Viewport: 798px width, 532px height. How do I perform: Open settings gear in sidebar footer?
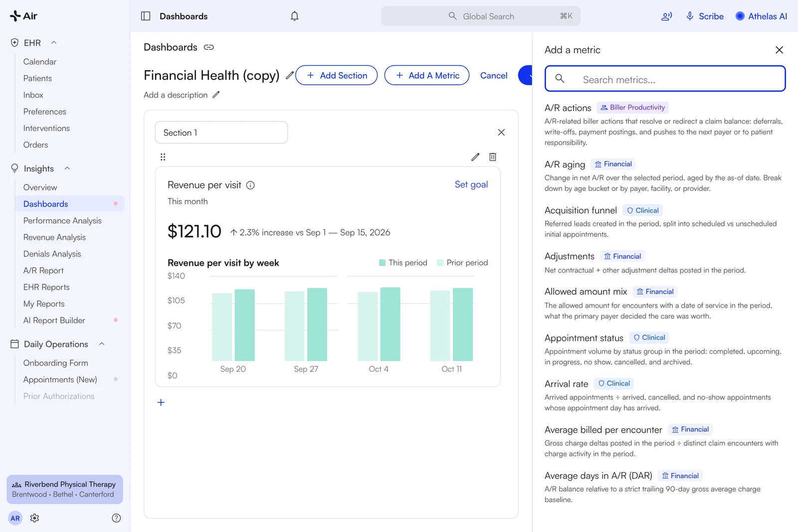(x=34, y=518)
